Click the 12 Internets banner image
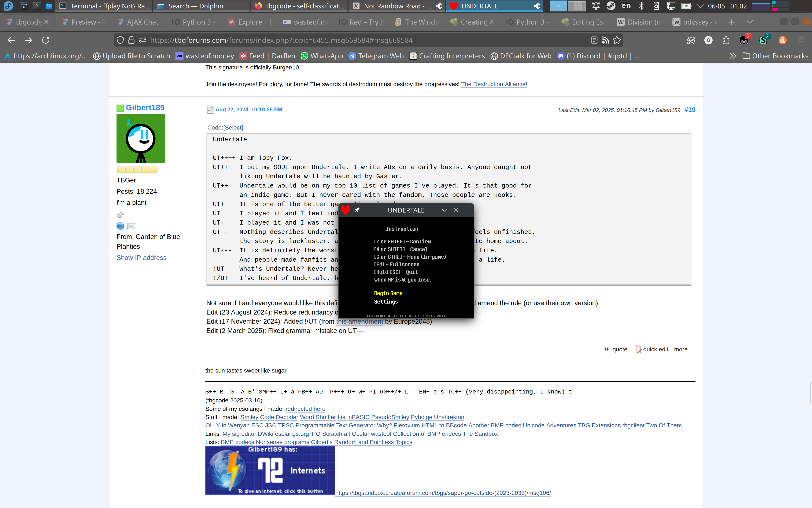This screenshot has width=812, height=508. (270, 470)
